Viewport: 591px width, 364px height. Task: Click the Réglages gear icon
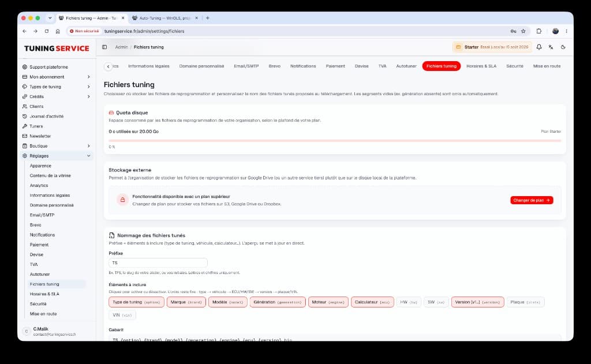[24, 156]
